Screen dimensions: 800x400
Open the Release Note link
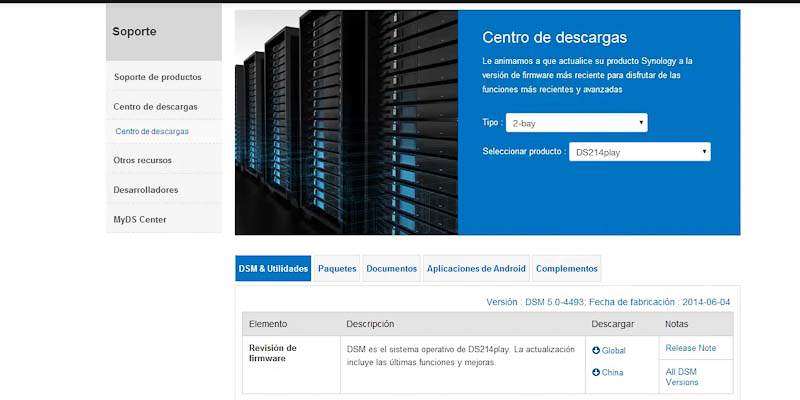[x=691, y=348]
